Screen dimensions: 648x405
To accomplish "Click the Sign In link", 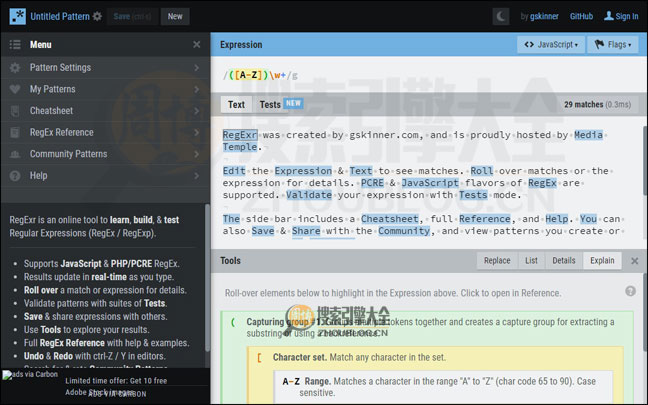I will click(x=627, y=17).
